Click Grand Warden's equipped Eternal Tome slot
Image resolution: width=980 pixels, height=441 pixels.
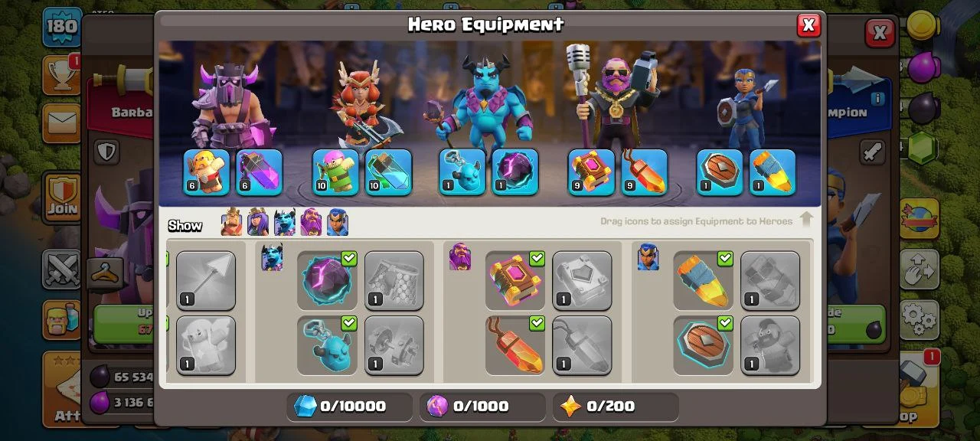click(592, 172)
